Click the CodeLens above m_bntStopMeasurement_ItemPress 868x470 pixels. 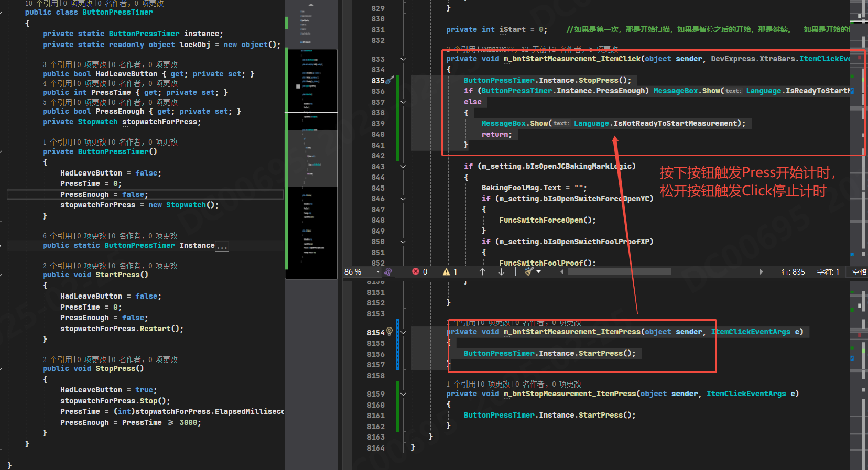point(514,384)
